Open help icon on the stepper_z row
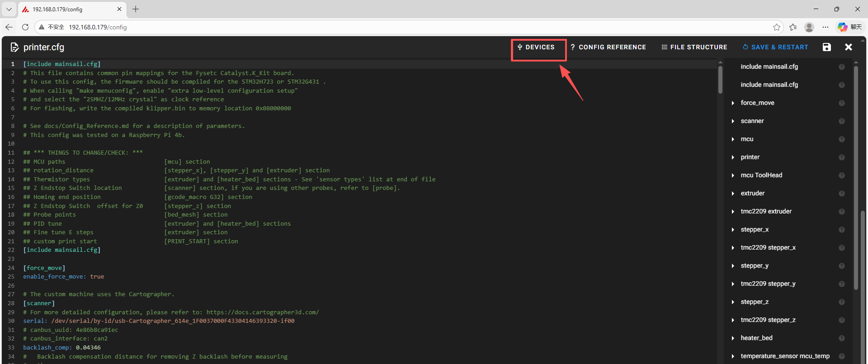The image size is (868, 364). click(x=842, y=302)
